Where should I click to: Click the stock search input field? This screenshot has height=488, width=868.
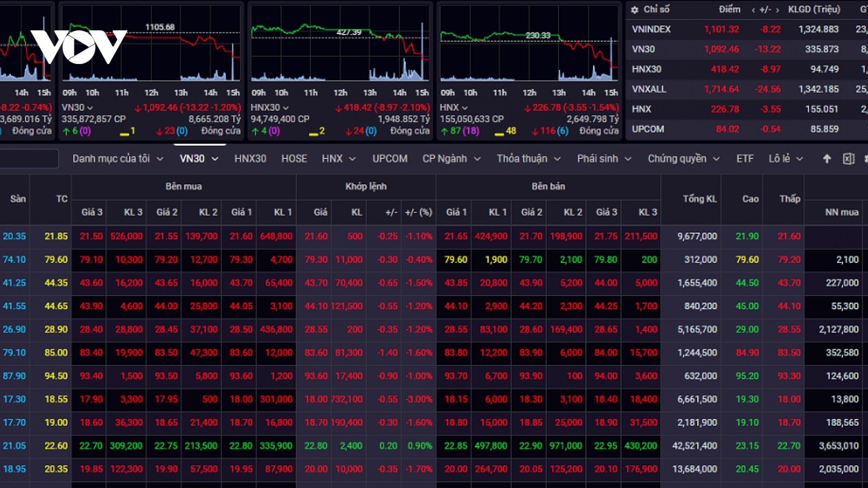tap(28, 158)
